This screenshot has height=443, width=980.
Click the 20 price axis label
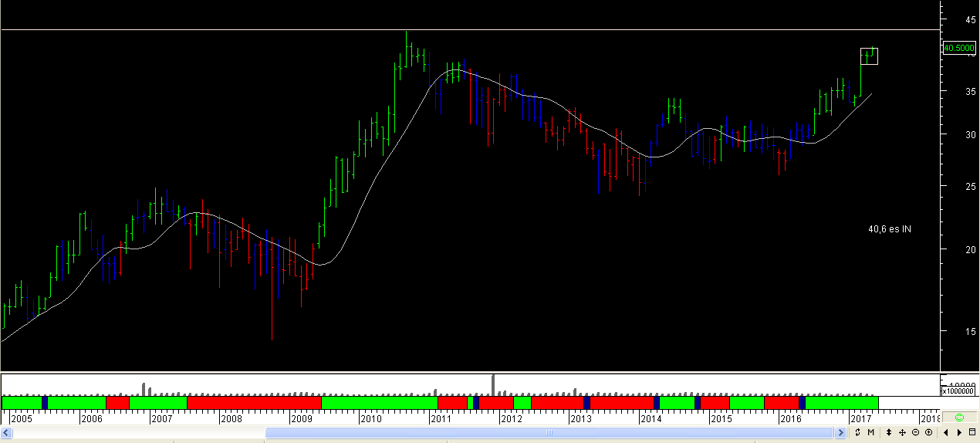[x=971, y=250]
